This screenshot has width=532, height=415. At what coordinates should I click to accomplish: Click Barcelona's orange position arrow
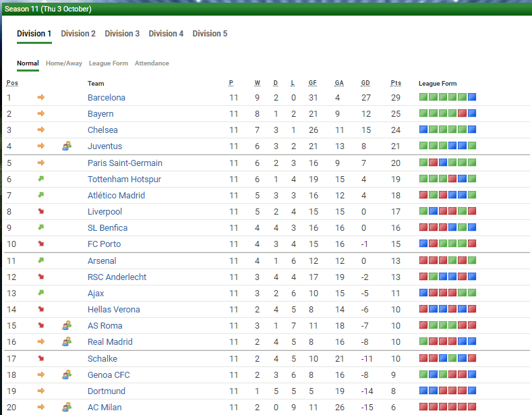[41, 97]
